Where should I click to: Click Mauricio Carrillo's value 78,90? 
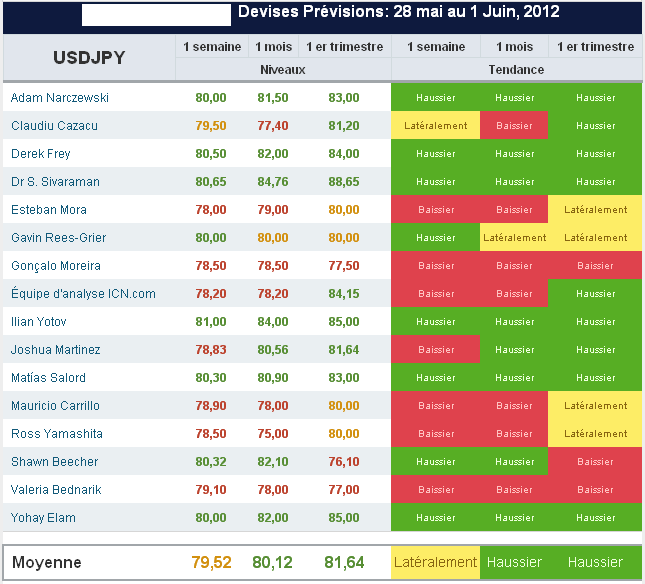pyautogui.click(x=211, y=406)
